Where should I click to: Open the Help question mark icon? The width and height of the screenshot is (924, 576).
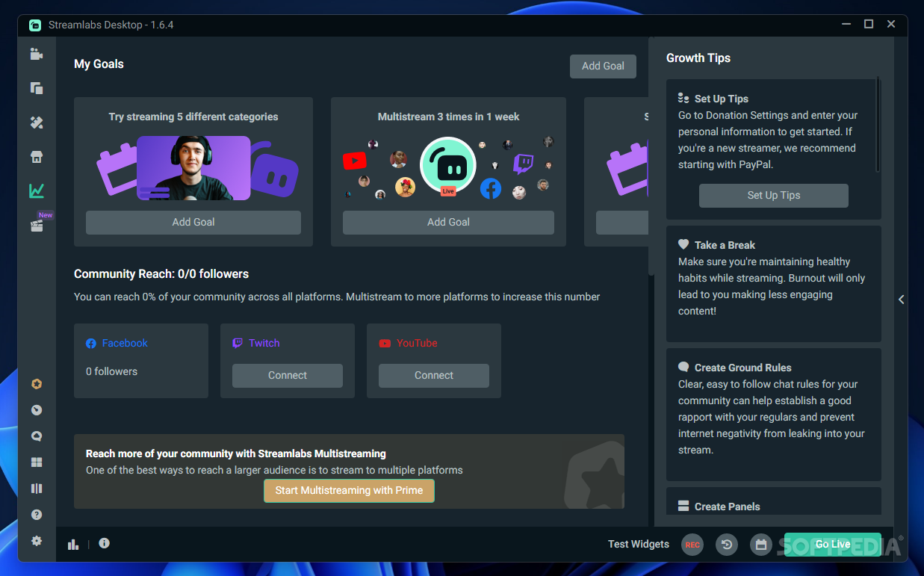click(x=37, y=515)
